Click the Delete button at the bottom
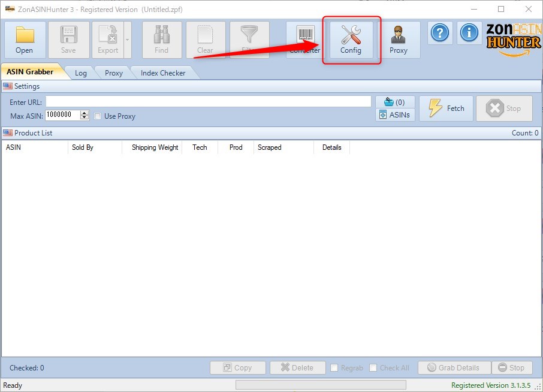 [x=297, y=367]
